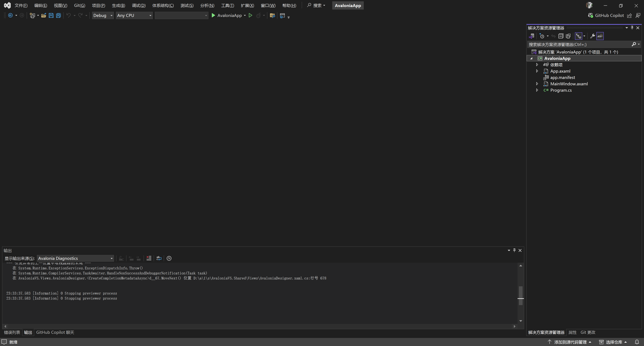Open the 文件(F) menu

[x=21, y=6]
